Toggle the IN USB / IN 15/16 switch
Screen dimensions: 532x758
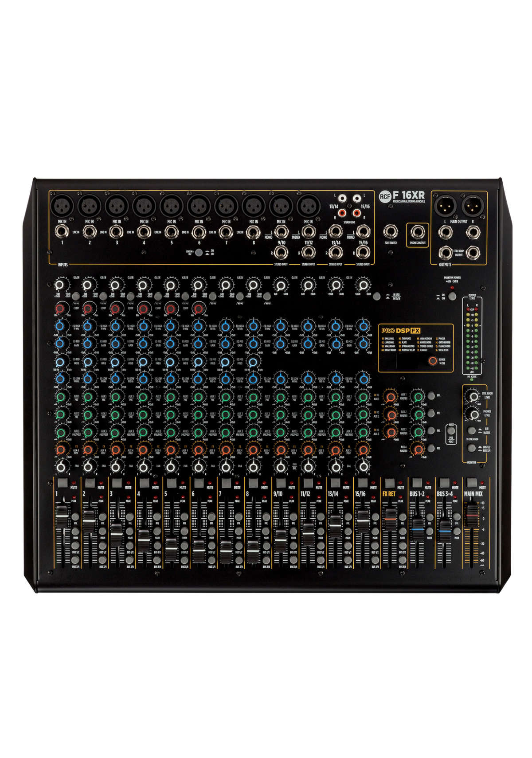pos(376,297)
